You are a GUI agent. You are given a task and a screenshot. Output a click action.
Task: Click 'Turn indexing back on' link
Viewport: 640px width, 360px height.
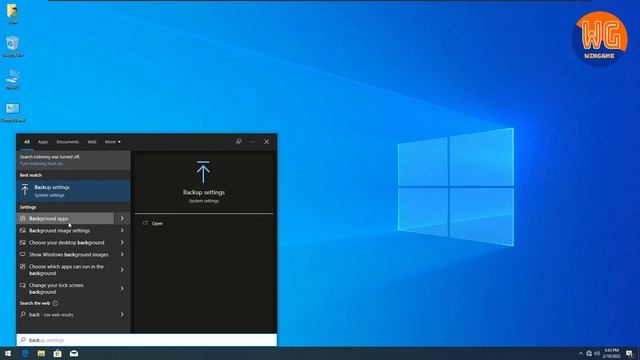pyautogui.click(x=41, y=164)
